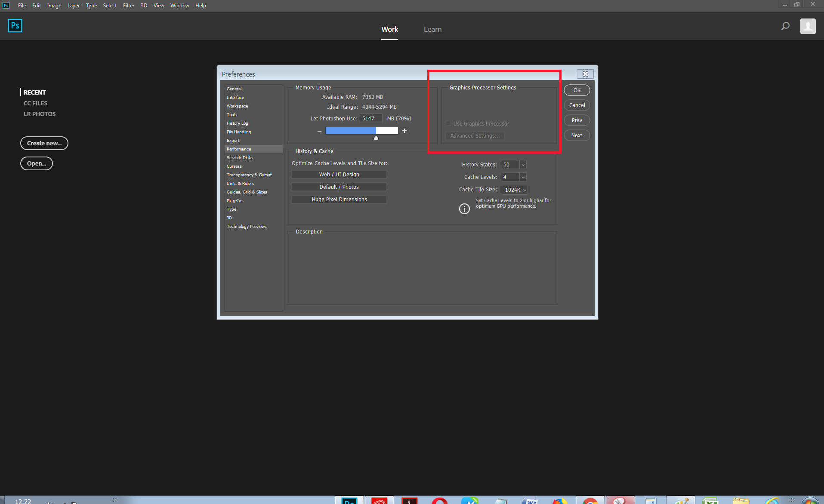Click Cancel in Preferences dialog
The image size is (824, 504).
click(x=577, y=105)
